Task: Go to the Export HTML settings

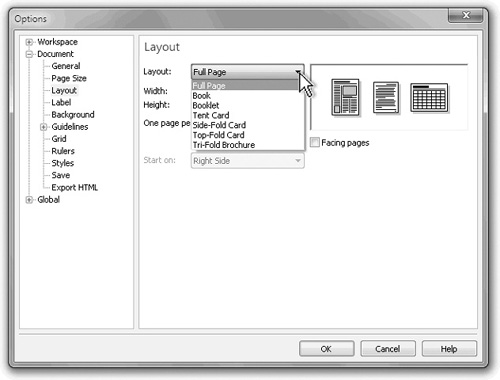Action: [x=75, y=188]
